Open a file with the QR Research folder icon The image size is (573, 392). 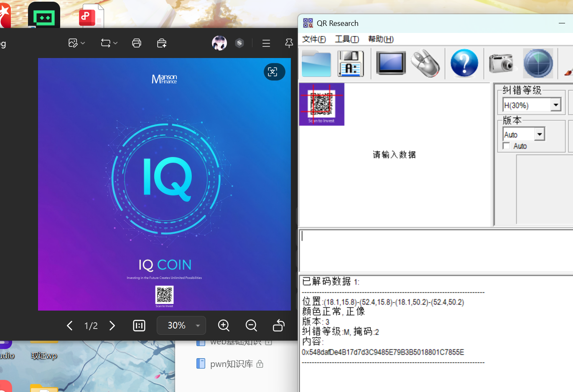coord(316,63)
